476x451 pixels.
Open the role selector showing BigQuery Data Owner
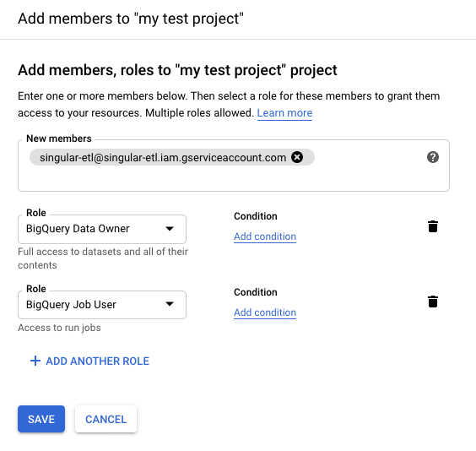click(102, 229)
